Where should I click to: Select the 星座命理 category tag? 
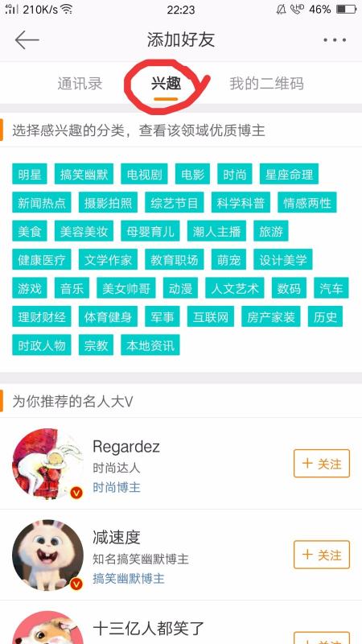tap(289, 174)
